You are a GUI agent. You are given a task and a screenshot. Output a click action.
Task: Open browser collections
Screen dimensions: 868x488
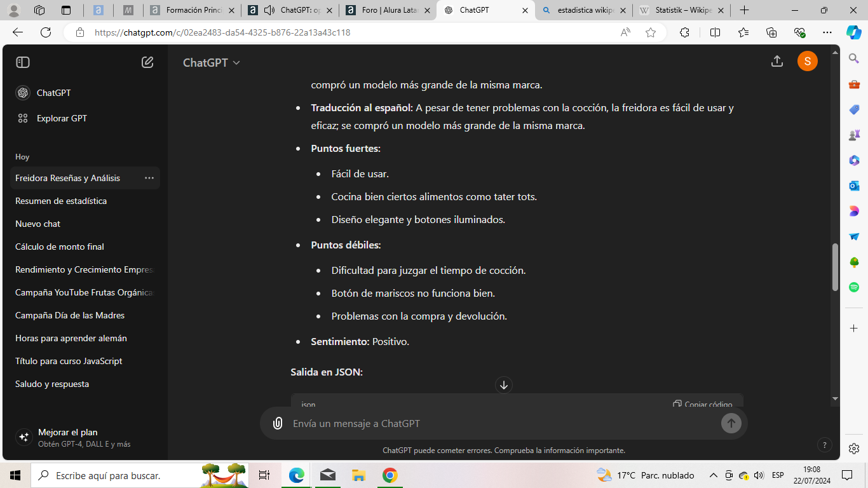point(771,32)
